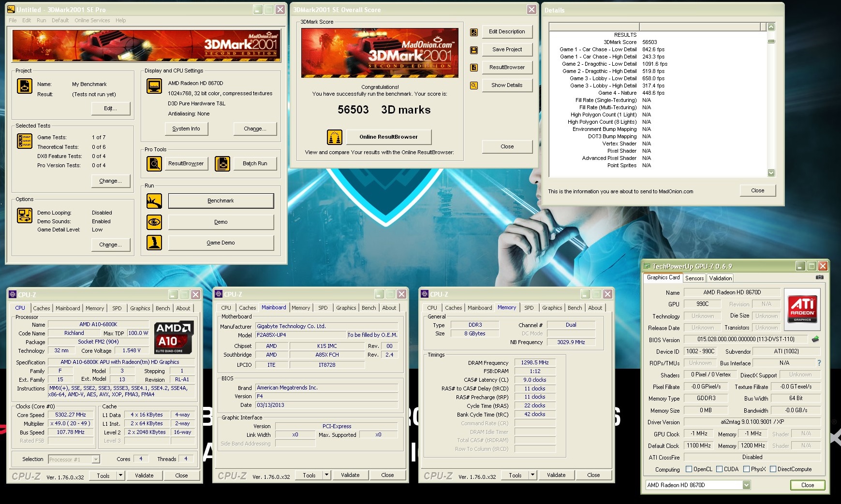Switch to the Validation tab in GPU-Z
The image size is (841, 504).
(x=721, y=278)
